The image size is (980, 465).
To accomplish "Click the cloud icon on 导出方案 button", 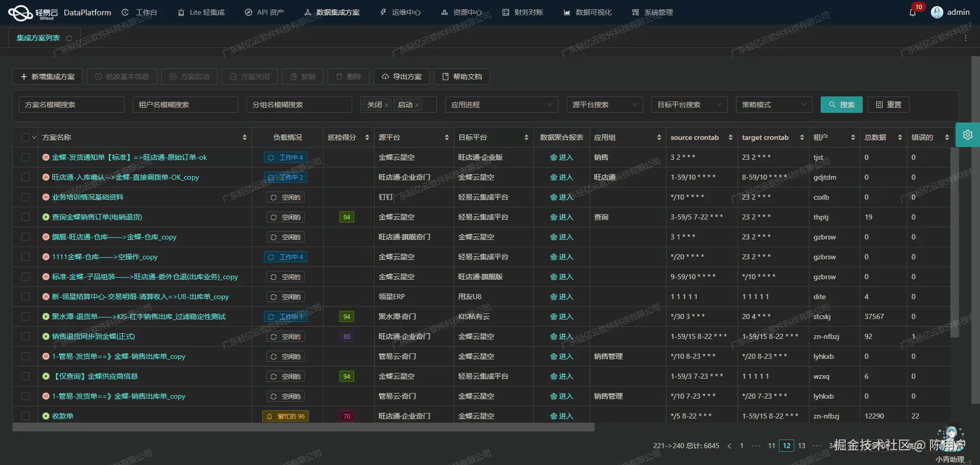I will click(385, 77).
